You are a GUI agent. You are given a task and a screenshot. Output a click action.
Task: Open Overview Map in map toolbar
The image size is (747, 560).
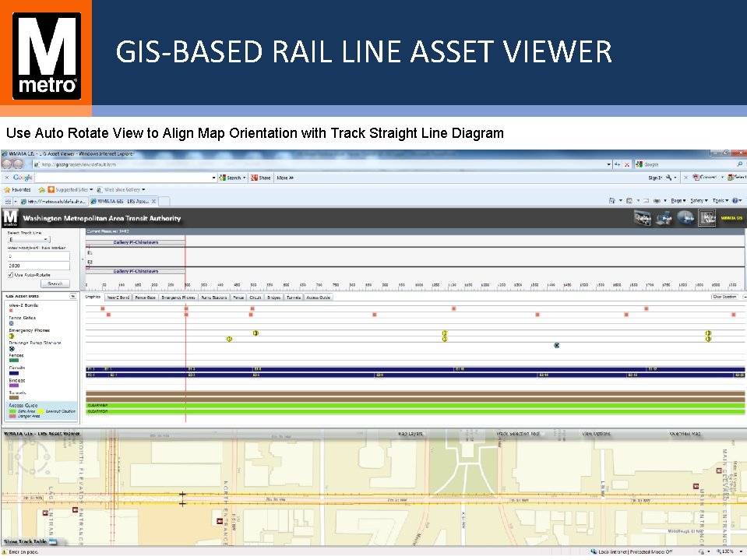click(685, 433)
